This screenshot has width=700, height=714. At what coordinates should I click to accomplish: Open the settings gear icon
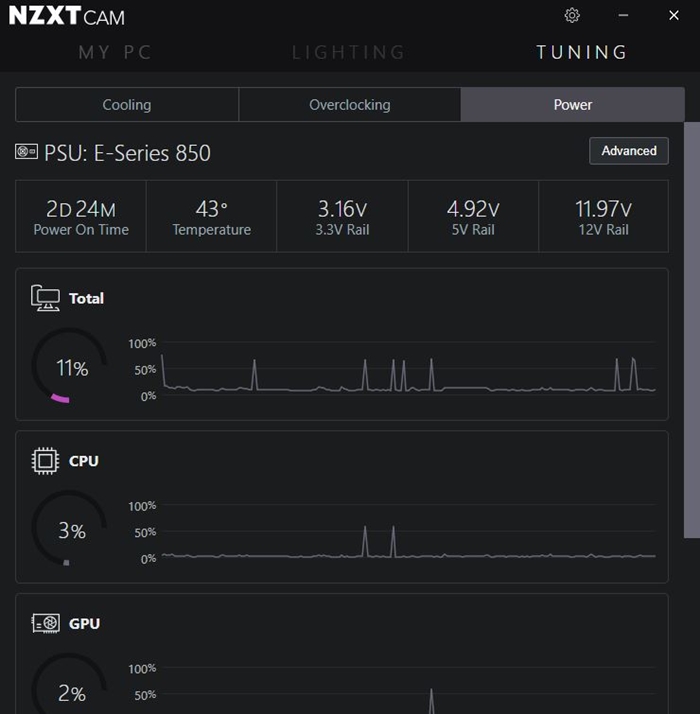[x=572, y=15]
